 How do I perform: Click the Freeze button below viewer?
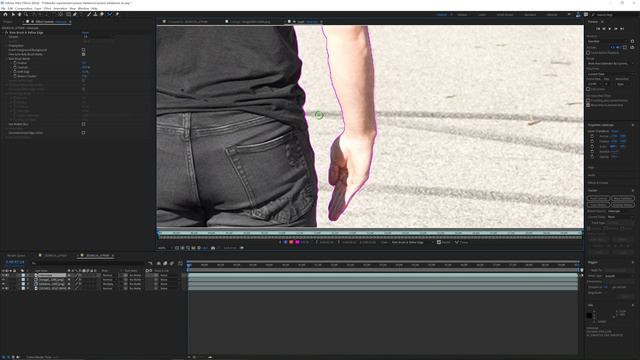point(462,242)
